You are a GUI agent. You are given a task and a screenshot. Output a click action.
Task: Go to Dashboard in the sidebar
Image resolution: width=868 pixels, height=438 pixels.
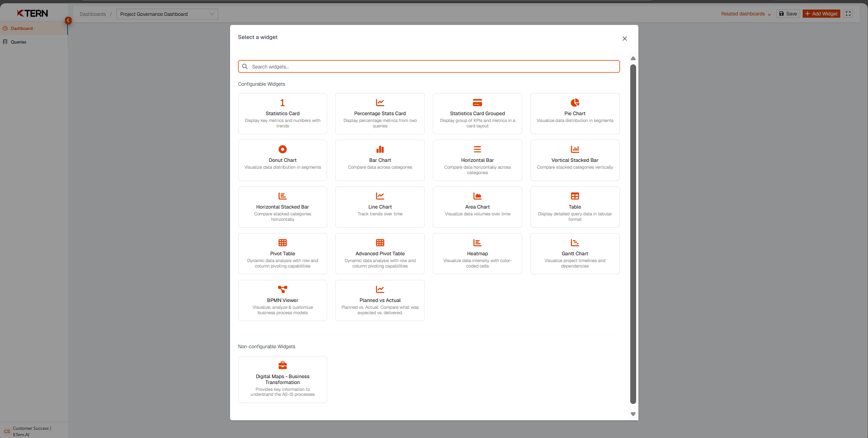point(22,29)
